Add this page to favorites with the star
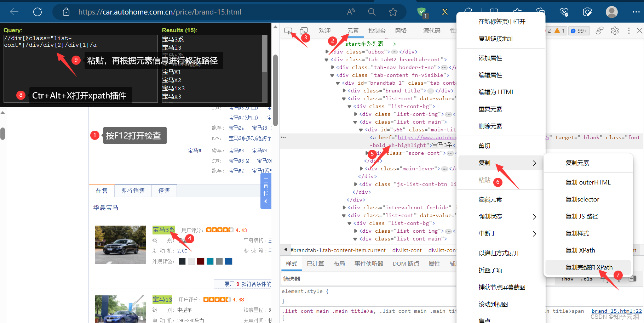644x323 pixels. click(393, 12)
